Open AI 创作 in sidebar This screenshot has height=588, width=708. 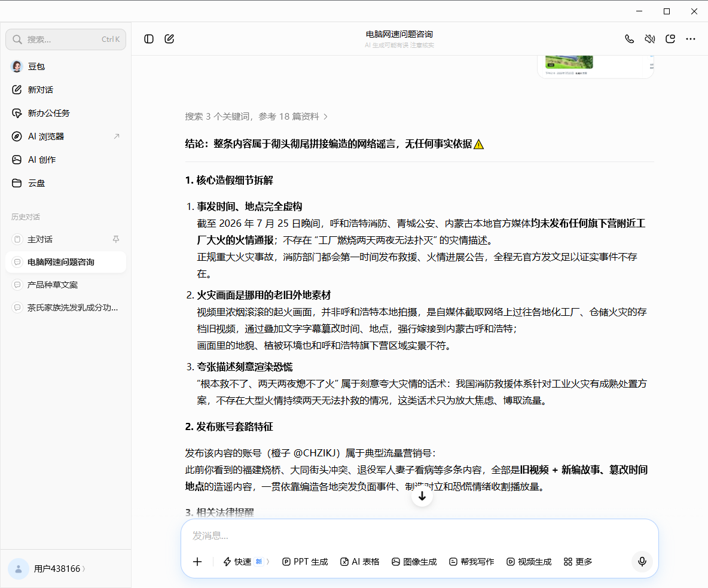point(66,160)
